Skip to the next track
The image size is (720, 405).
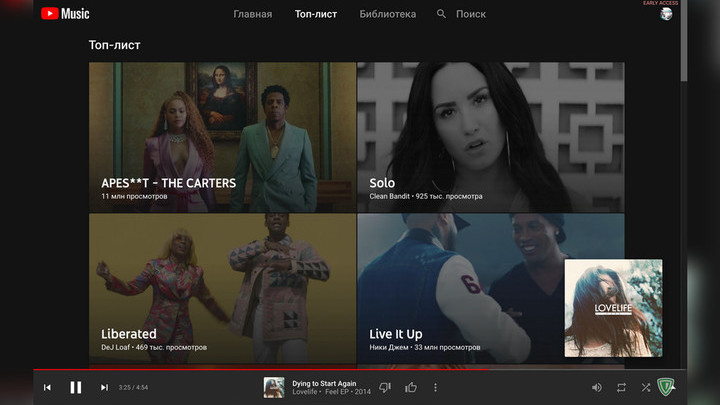[x=104, y=388]
